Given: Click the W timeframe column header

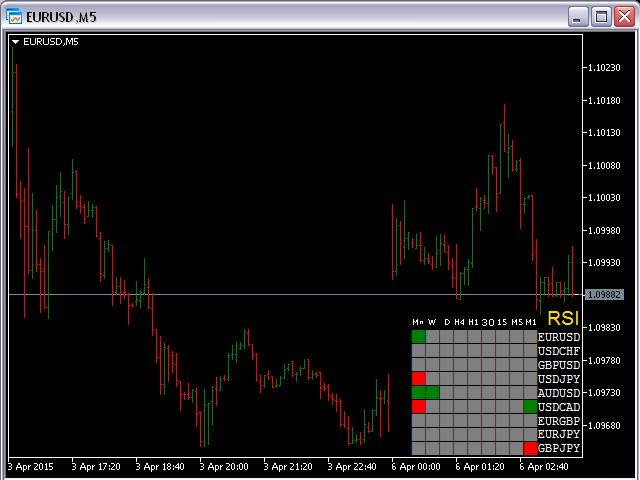Looking at the screenshot, I should tap(432, 322).
